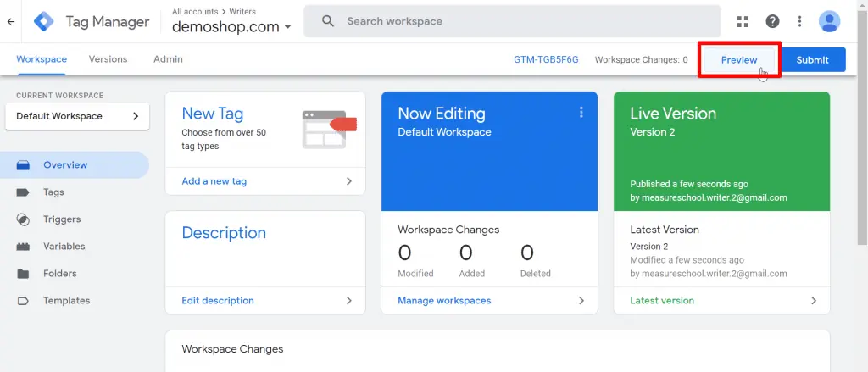Click the GTM-TGB5F6G container ID link

pyautogui.click(x=546, y=60)
